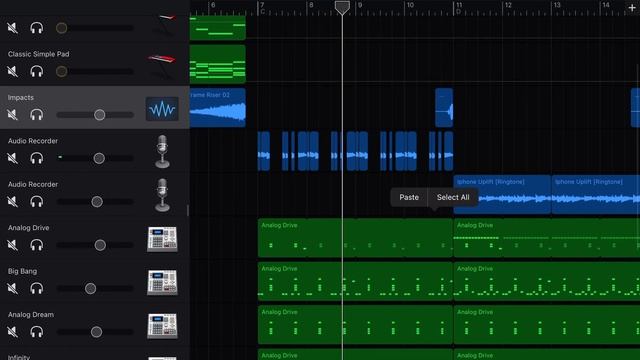Adjust the Analog Dream volume slider
This screenshot has width=640, height=360.
(x=95, y=332)
